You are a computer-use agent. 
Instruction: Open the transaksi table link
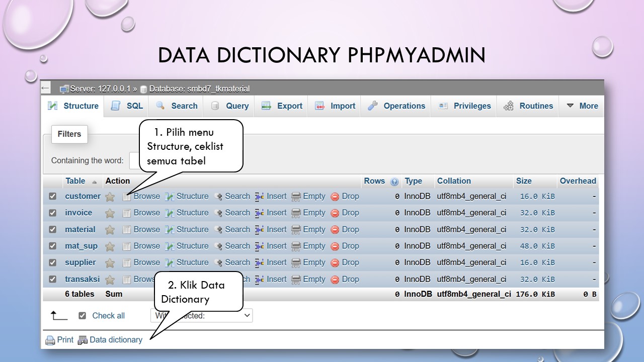pos(83,279)
